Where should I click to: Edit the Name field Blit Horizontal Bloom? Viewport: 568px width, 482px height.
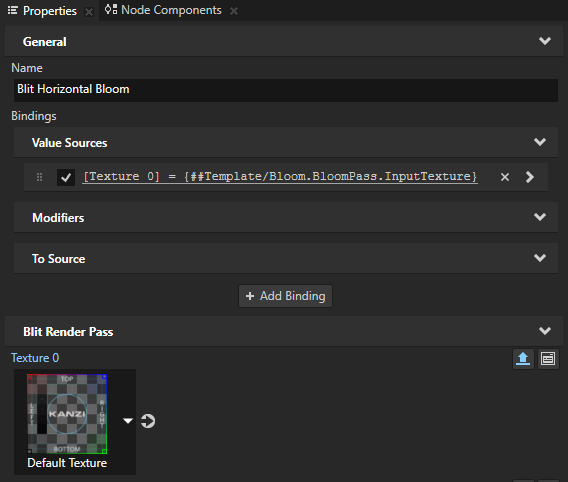pyautogui.click(x=286, y=90)
